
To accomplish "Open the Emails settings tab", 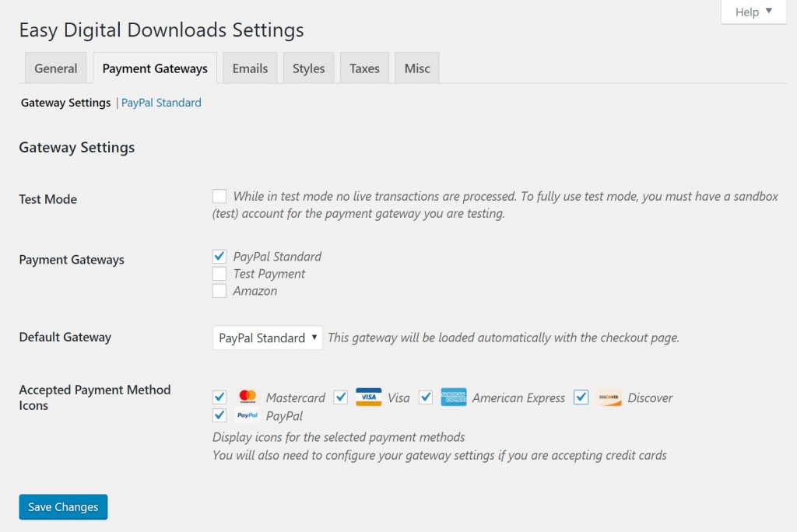I will pos(249,68).
